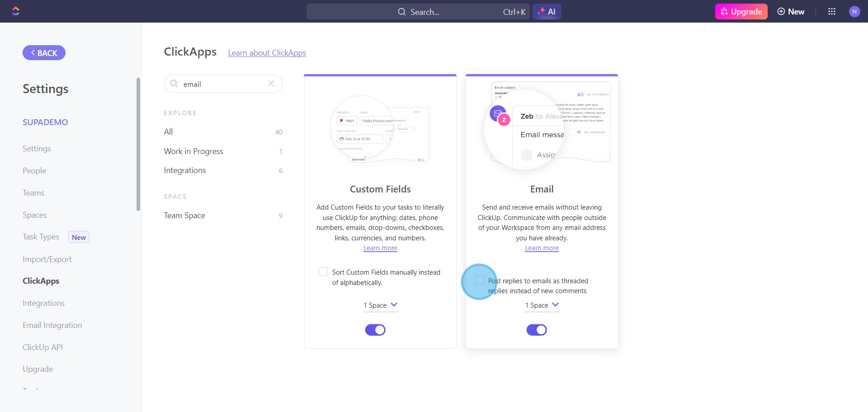Click the ClickUp logo icon

pos(16,11)
